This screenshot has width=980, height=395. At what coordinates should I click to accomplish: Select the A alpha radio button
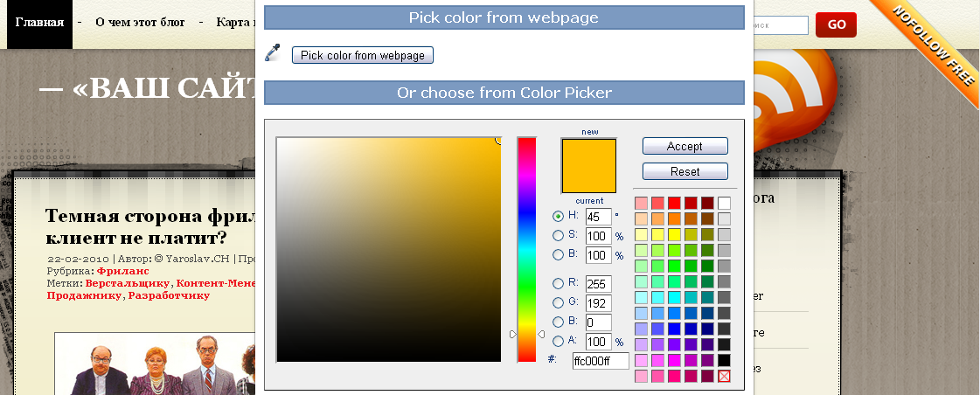point(559,342)
